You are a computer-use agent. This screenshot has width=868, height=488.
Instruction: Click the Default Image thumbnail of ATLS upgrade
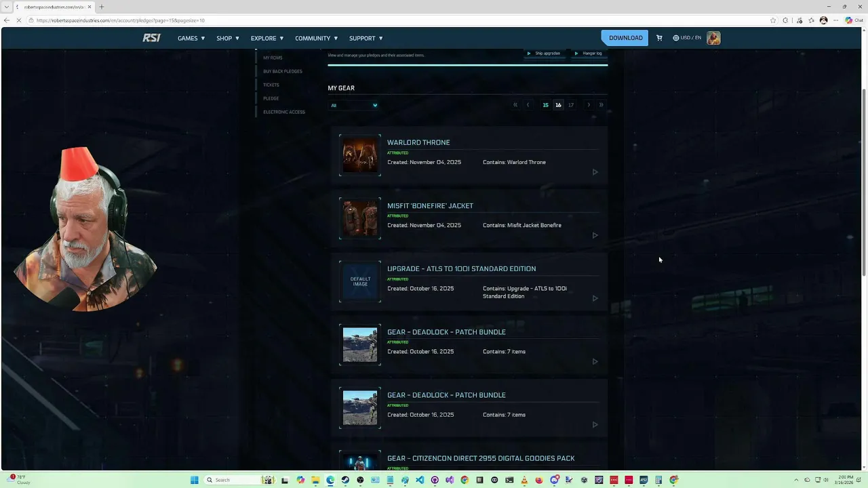360,281
